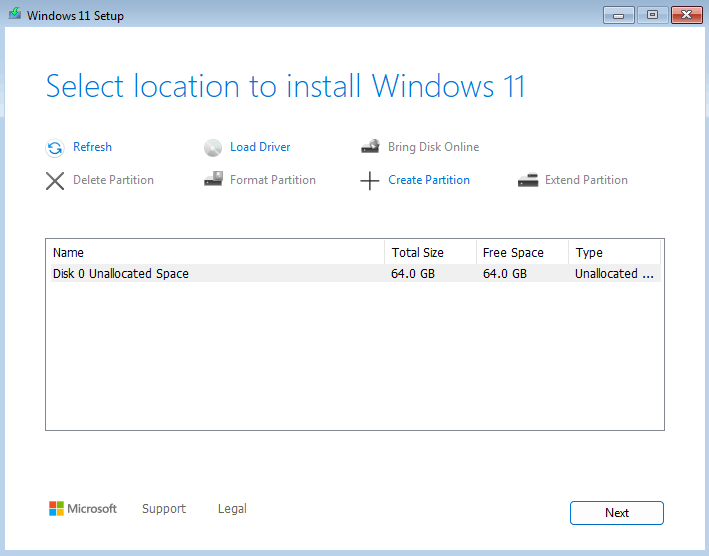709x556 pixels.
Task: Click the Windows 11 Setup title bar icon
Action: [x=14, y=13]
